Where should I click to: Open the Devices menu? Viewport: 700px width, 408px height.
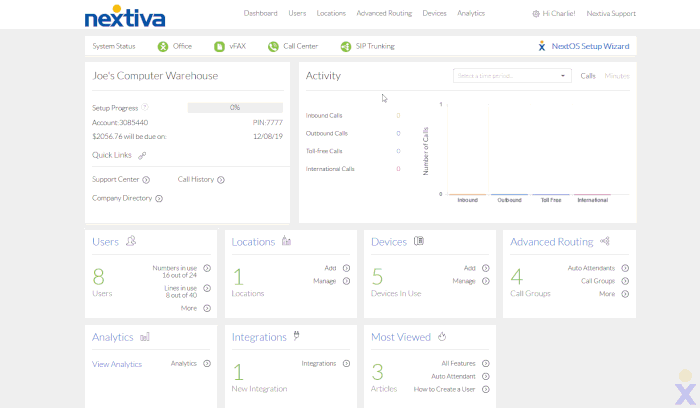coord(434,13)
